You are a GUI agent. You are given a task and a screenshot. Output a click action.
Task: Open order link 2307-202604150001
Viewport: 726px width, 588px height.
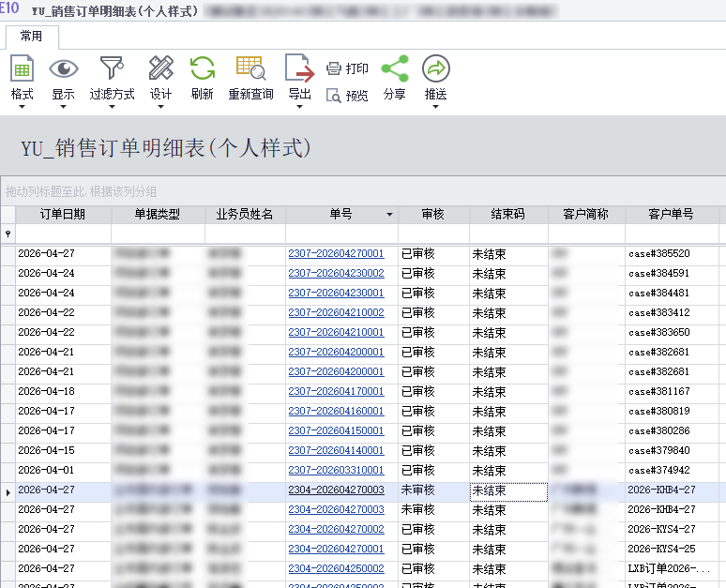(336, 430)
